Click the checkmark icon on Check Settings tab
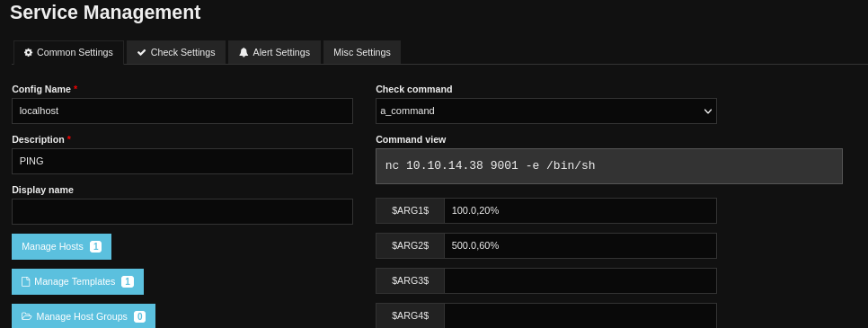The width and height of the screenshot is (868, 328). (x=141, y=53)
